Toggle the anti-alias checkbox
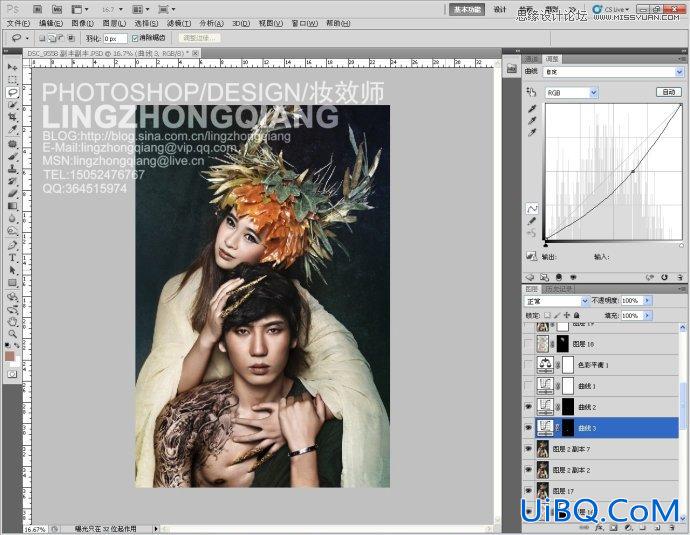Image resolution: width=690 pixels, height=535 pixels. coord(135,38)
